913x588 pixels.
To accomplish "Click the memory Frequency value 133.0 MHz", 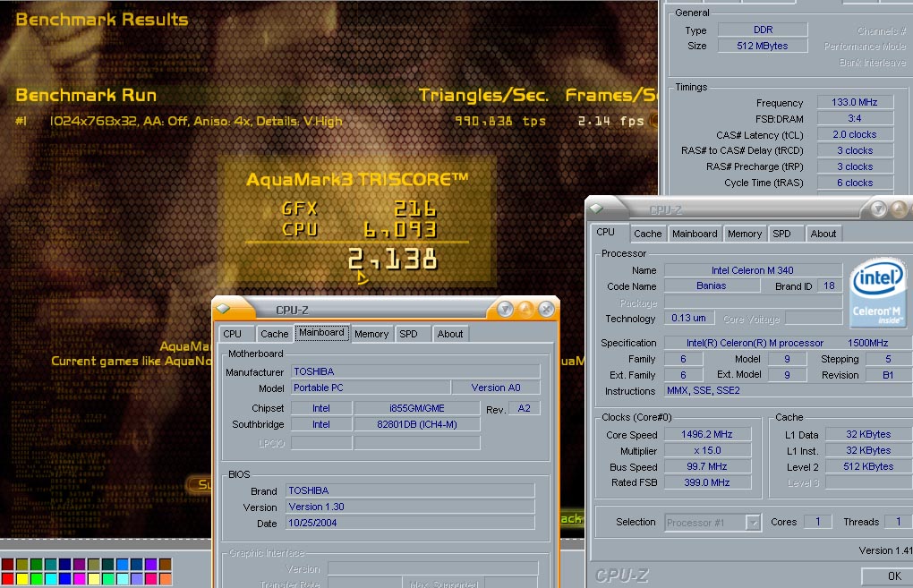I will point(855,102).
